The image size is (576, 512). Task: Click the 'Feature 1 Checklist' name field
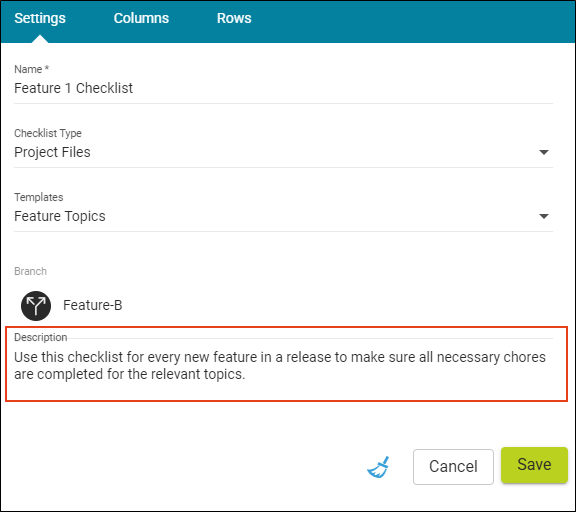(283, 88)
